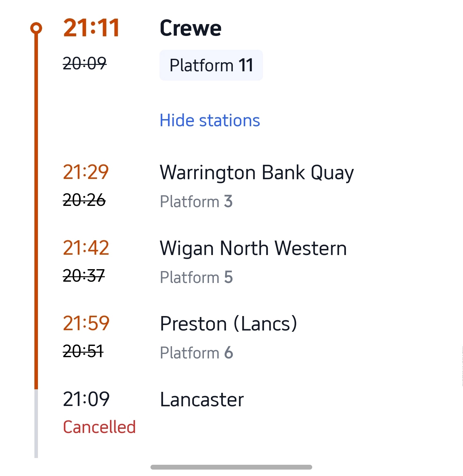Screen dimensions: 463x476
Task: Tap the red Cancelled status label
Action: 99,427
